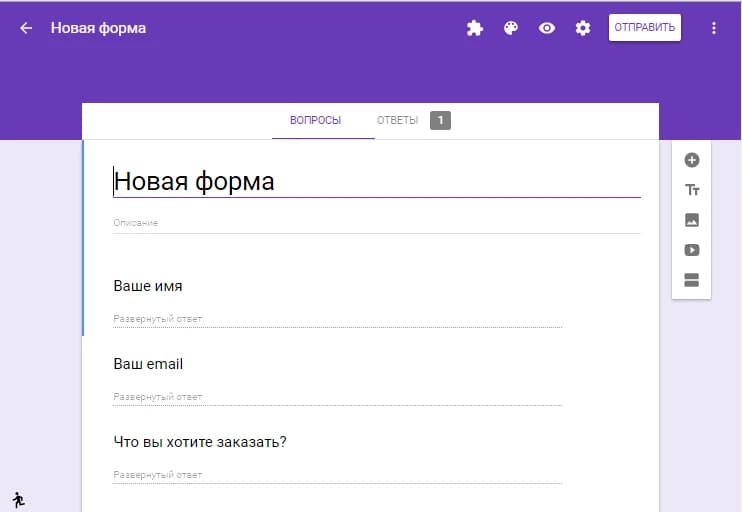Add a video from side toolbar
Screen dimensions: 742x512
pyautogui.click(x=691, y=250)
